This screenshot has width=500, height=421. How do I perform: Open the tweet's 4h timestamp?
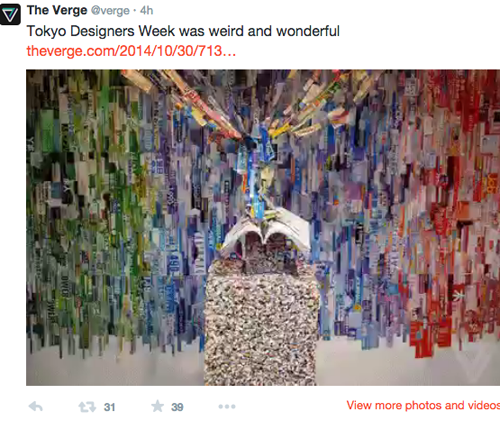tap(146, 10)
